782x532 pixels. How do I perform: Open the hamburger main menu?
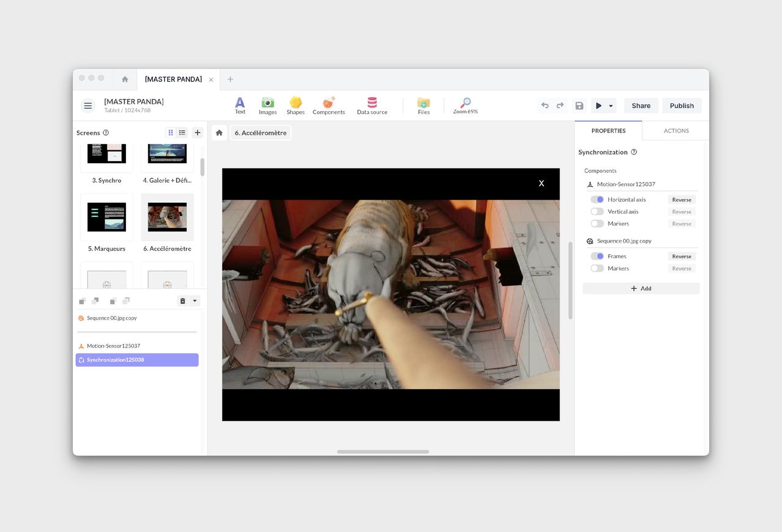click(88, 106)
